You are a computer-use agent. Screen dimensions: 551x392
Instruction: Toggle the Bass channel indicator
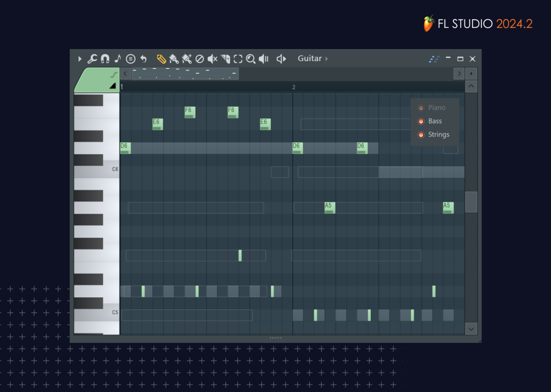[421, 121]
